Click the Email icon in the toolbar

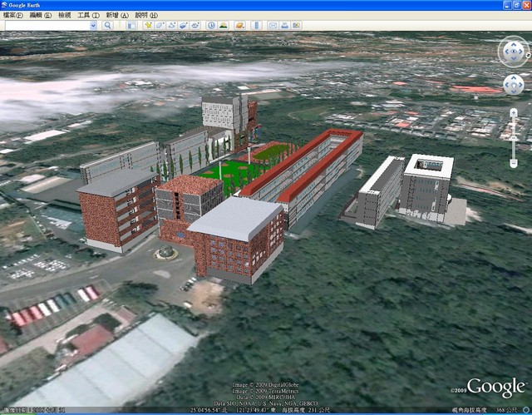(x=273, y=25)
